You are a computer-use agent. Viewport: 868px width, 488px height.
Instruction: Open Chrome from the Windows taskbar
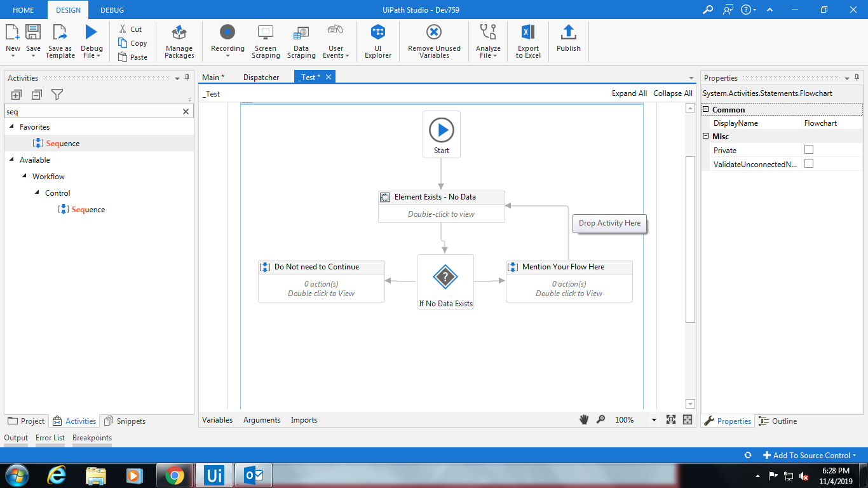pos(175,475)
